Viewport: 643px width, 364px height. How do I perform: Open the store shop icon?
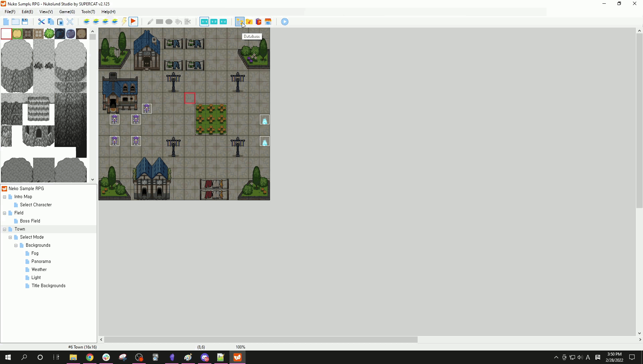(x=268, y=22)
